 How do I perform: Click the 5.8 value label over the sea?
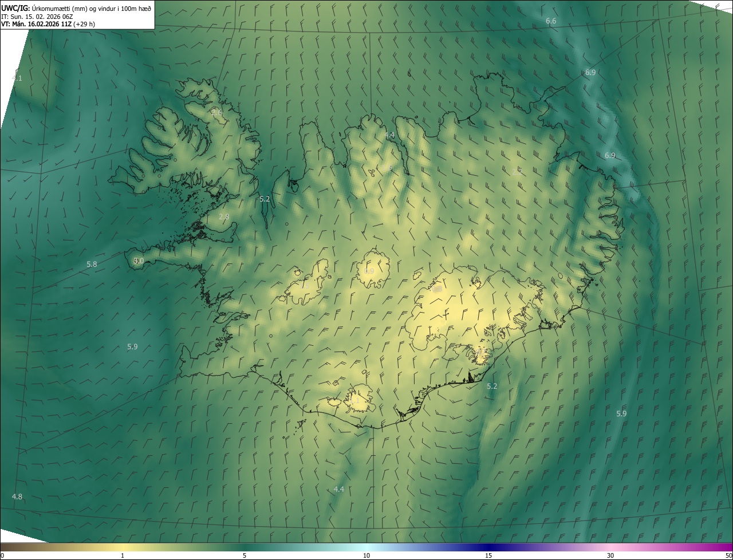92,264
